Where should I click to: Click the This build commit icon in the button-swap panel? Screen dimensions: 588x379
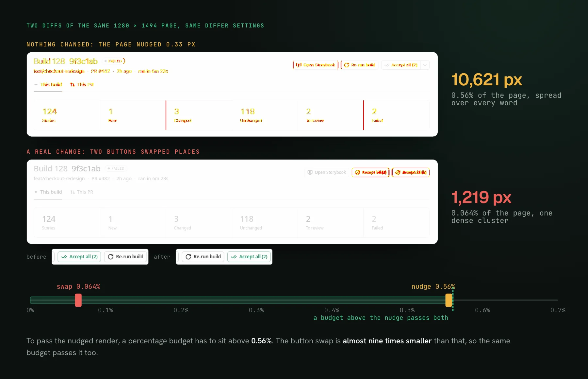[x=36, y=192]
